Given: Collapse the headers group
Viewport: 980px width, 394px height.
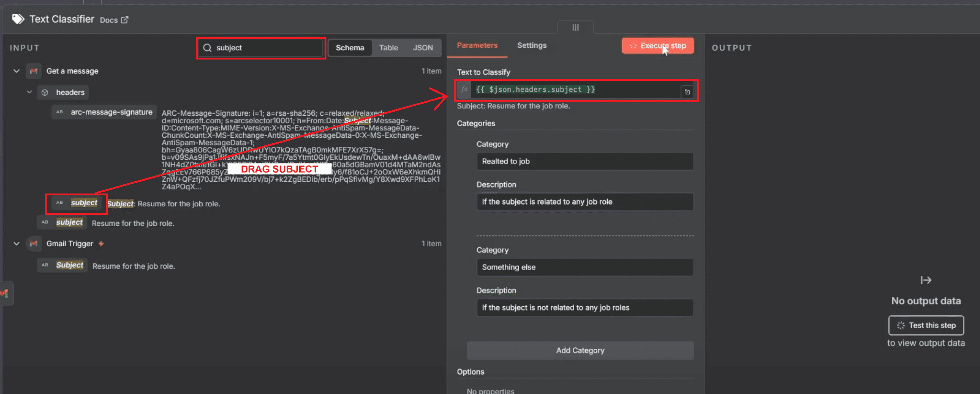Looking at the screenshot, I should 29,92.
